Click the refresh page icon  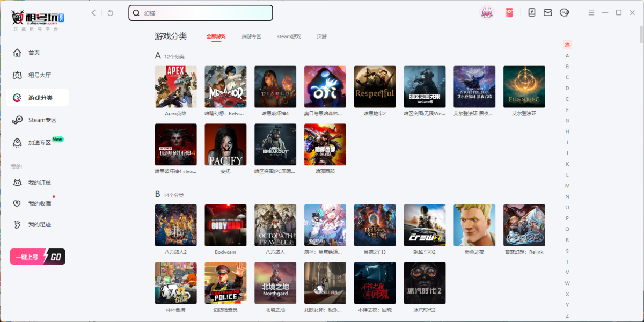click(111, 13)
